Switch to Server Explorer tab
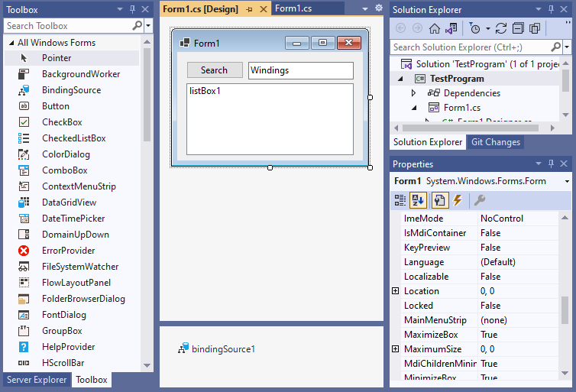Image resolution: width=576 pixels, height=392 pixels. [x=37, y=380]
